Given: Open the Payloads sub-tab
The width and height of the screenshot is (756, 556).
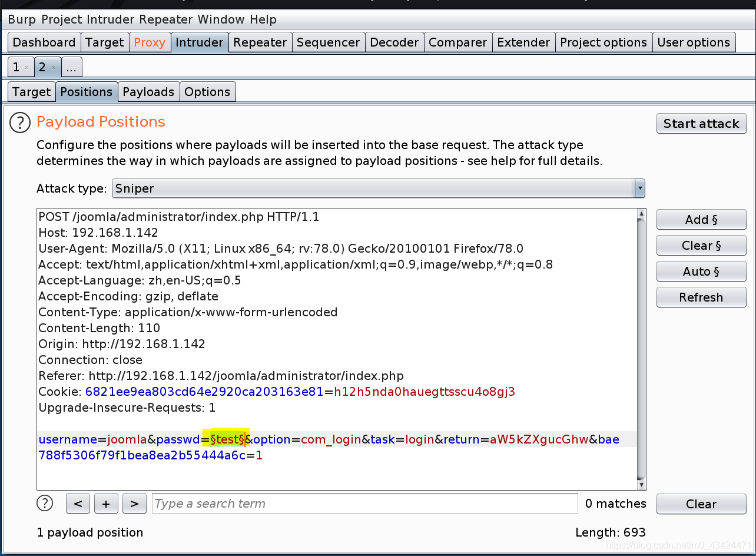Looking at the screenshot, I should [x=148, y=92].
